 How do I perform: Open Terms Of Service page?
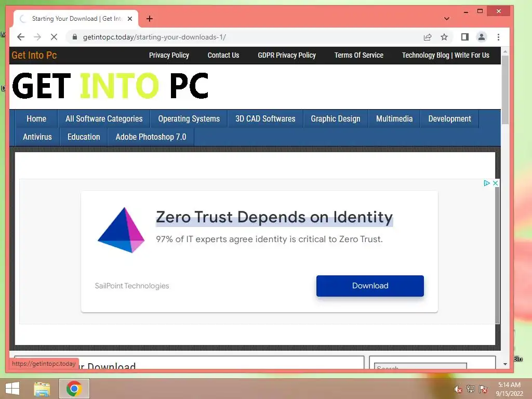tap(359, 55)
